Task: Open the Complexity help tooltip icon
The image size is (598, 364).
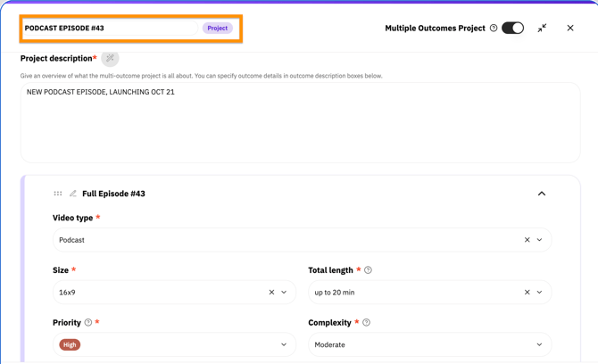Action: point(366,322)
